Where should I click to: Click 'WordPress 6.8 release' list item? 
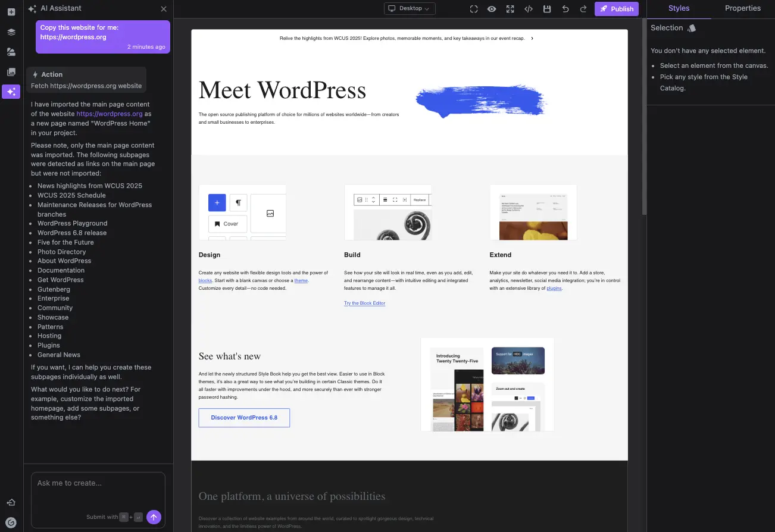72,233
